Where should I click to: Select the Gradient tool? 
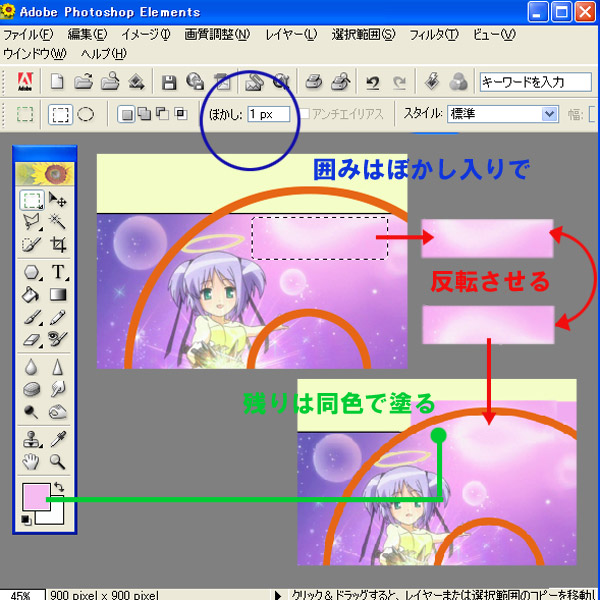58,295
